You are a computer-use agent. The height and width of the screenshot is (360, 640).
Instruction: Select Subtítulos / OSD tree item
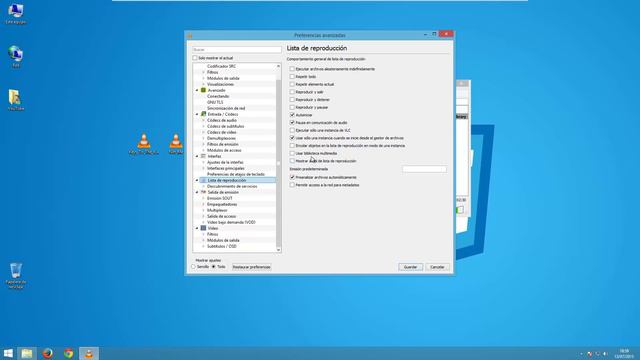222,246
